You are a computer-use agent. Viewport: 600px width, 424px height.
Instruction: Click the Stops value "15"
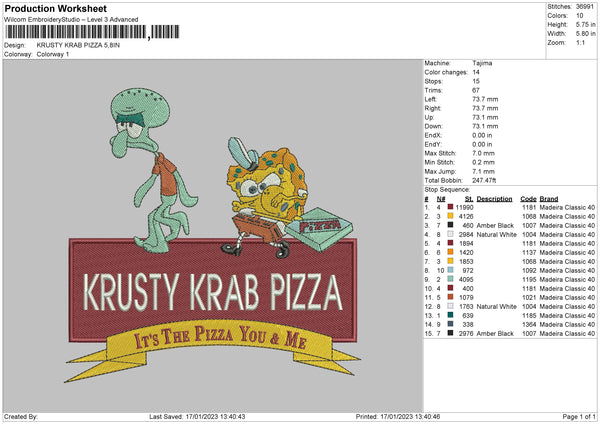tap(476, 81)
